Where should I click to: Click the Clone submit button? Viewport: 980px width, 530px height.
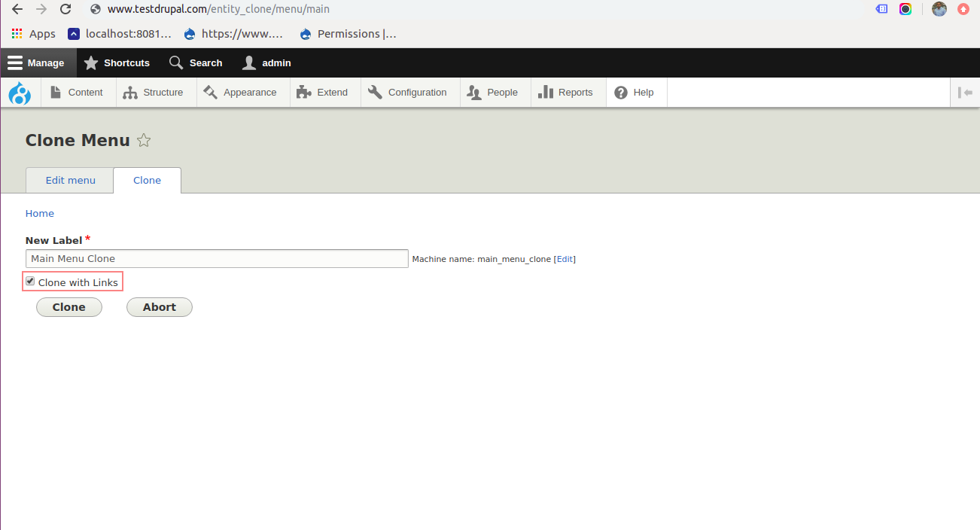69,307
